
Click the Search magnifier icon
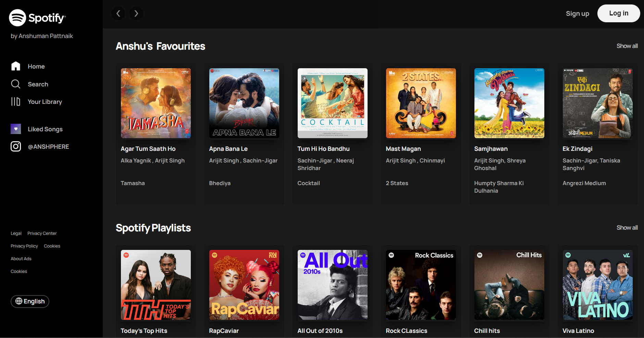[x=16, y=84]
